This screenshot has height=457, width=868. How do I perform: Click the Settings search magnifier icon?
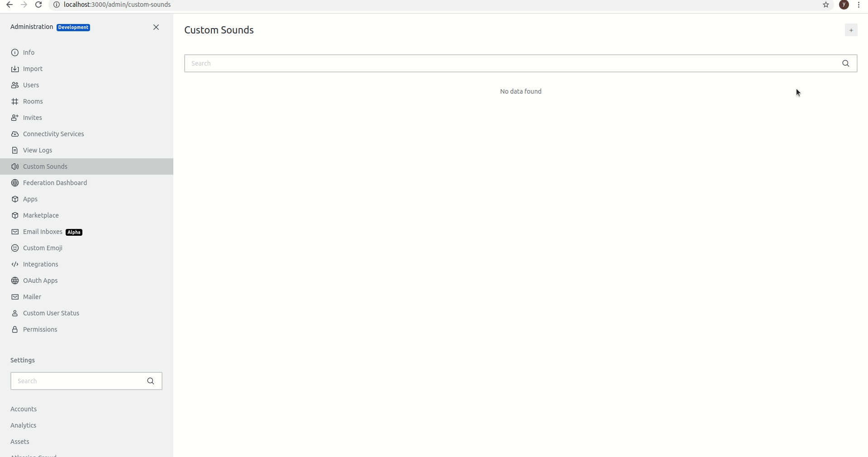[151, 381]
